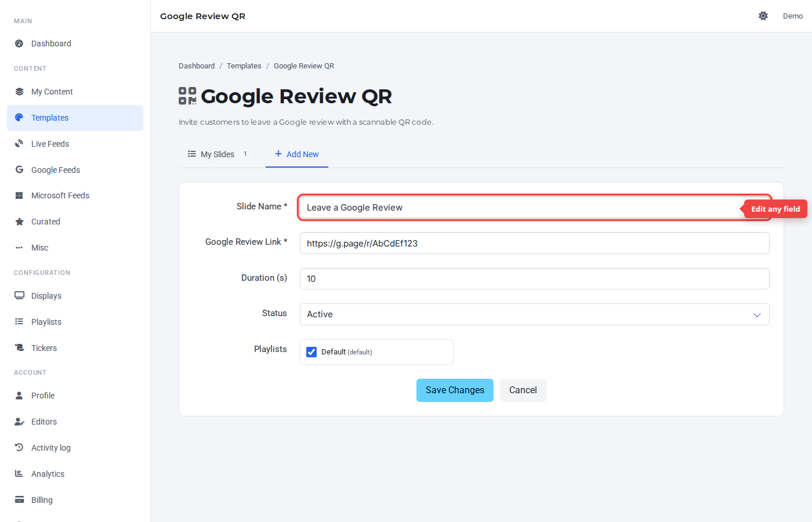
Task: Uncheck the Default playlist checkbox
Action: click(311, 352)
